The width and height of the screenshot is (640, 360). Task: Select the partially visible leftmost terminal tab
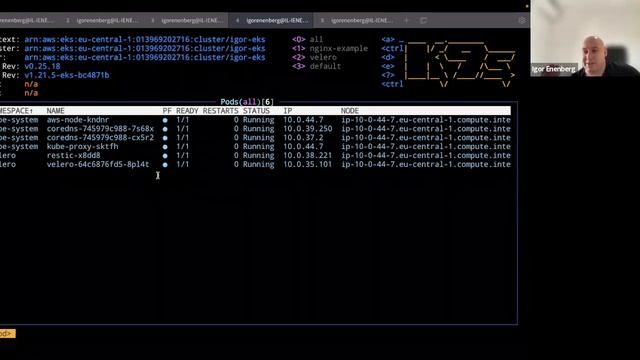[x=29, y=20]
